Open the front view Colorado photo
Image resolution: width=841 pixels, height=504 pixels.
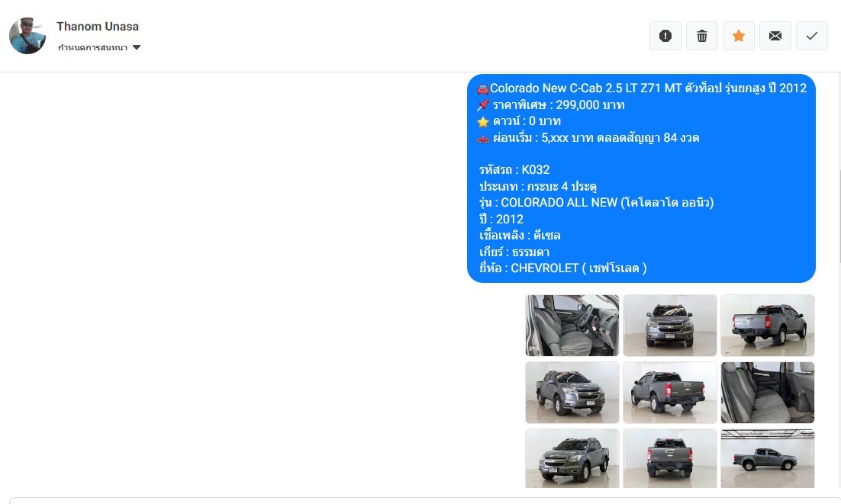point(670,325)
